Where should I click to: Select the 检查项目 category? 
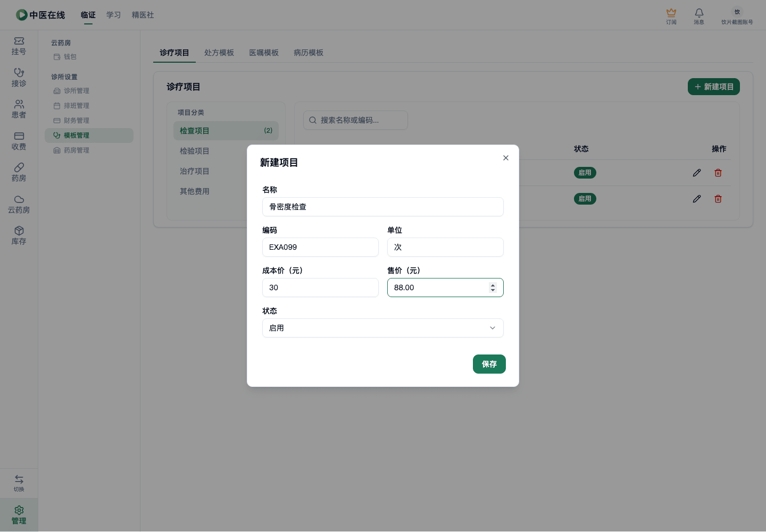pyautogui.click(x=226, y=131)
